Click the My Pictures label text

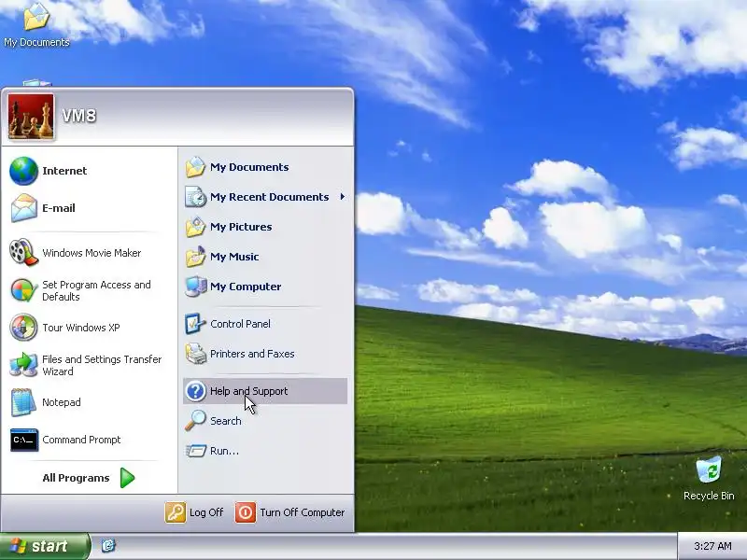pyautogui.click(x=241, y=227)
